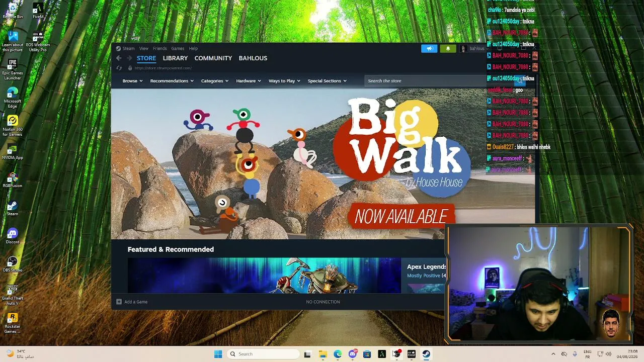
Task: Click the Steam store URL address
Action: click(x=163, y=68)
